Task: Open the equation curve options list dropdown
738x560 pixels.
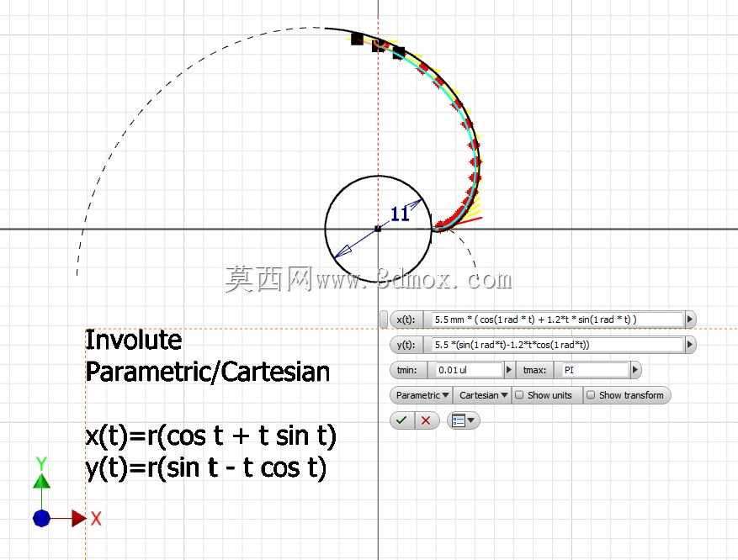Action: (463, 420)
